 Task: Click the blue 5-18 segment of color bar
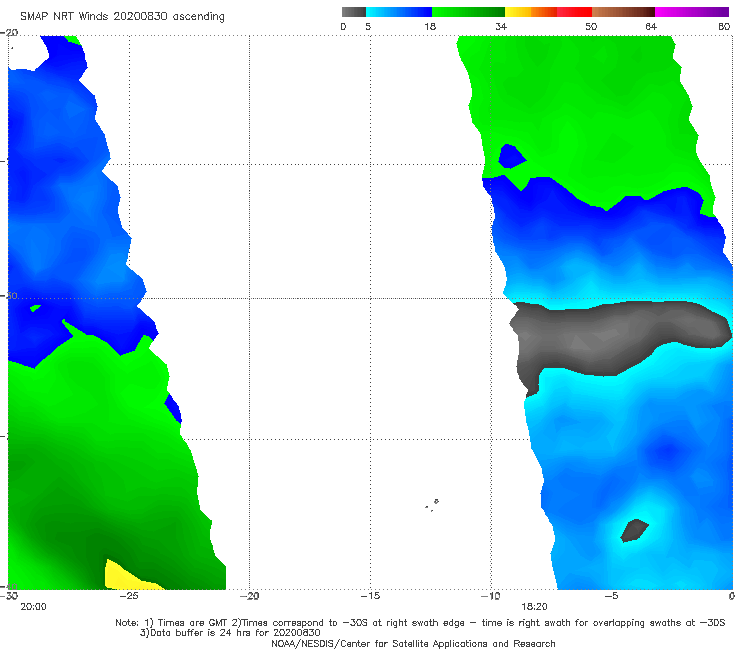[x=399, y=12]
